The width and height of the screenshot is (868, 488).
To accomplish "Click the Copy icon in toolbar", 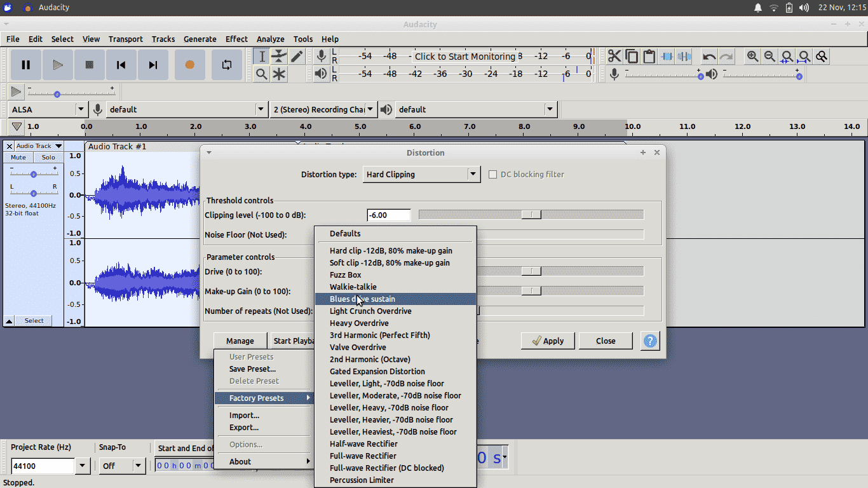I will point(632,57).
